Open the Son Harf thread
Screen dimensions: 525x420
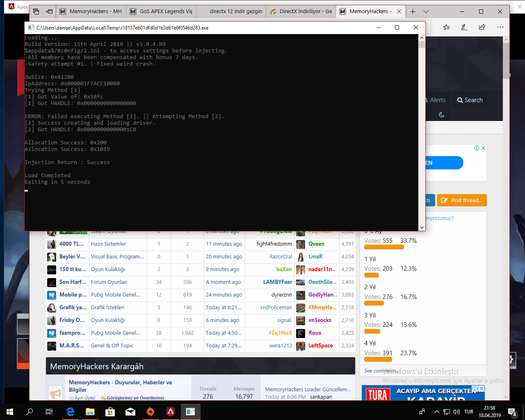(73, 282)
